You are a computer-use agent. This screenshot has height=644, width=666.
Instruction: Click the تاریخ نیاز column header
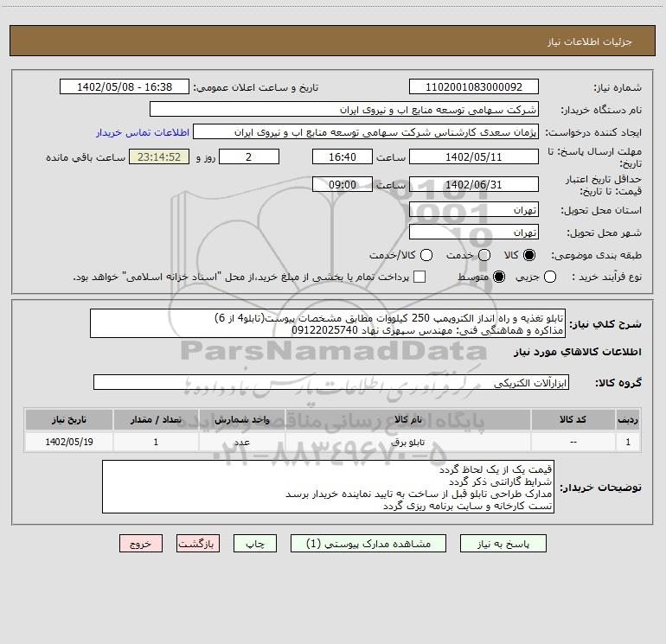(69, 419)
